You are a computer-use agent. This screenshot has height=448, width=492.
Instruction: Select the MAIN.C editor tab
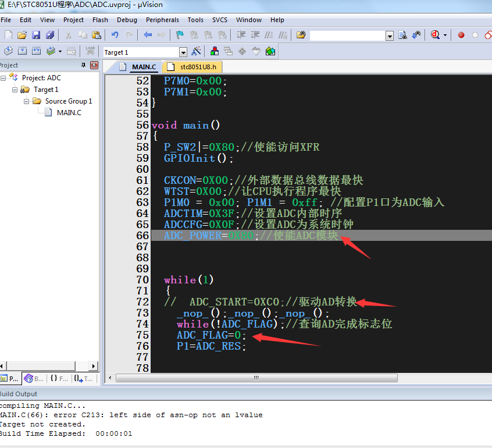tap(138, 67)
